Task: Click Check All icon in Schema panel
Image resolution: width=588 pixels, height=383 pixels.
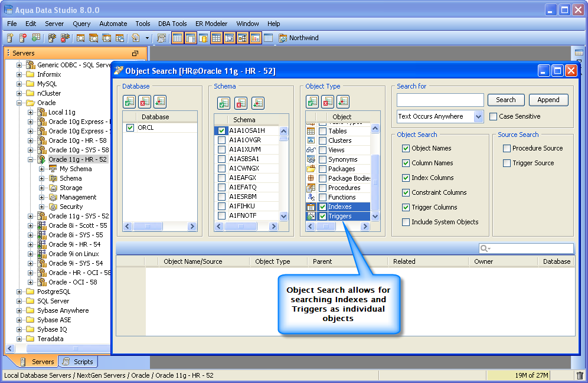Action: point(224,103)
